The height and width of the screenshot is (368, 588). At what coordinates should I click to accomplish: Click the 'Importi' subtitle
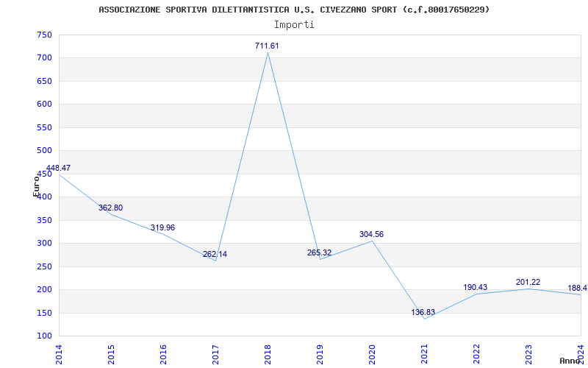294,25
